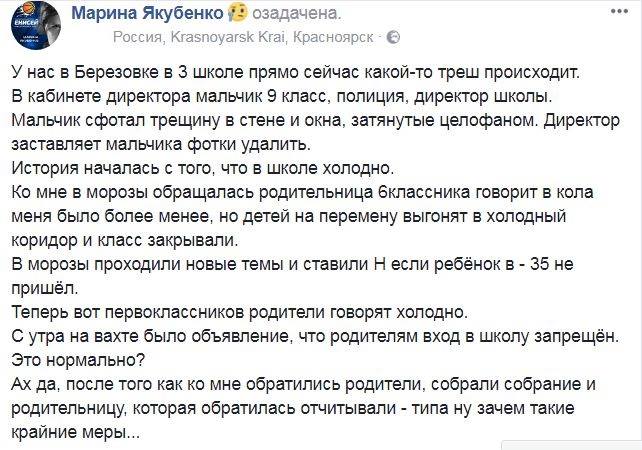Click the line starting 'В кабинете директора мальчик'

tap(282, 96)
